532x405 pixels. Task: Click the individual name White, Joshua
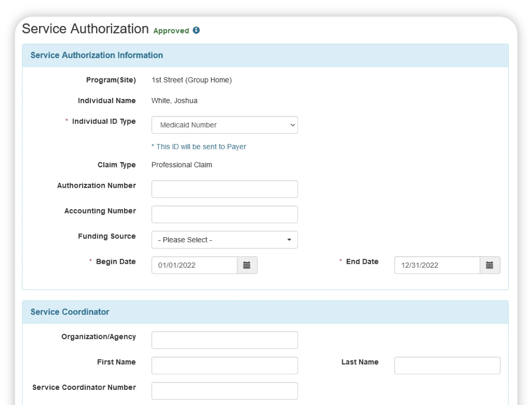tap(174, 101)
